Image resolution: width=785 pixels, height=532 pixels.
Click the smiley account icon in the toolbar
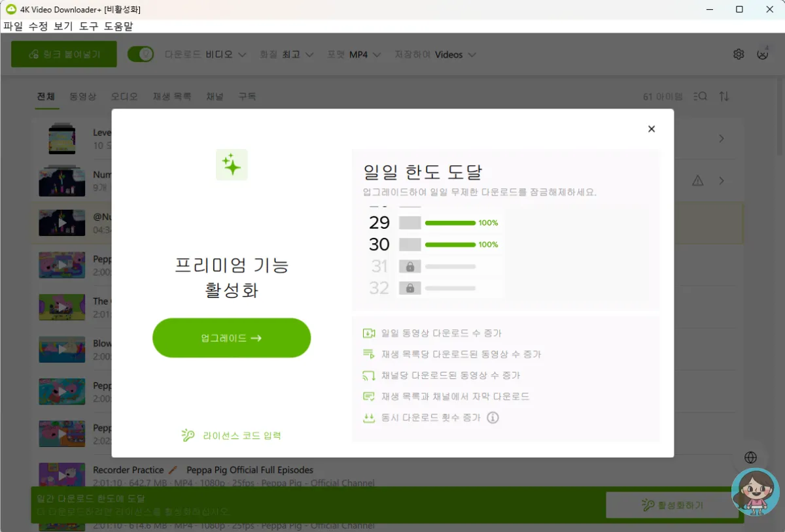tap(762, 54)
